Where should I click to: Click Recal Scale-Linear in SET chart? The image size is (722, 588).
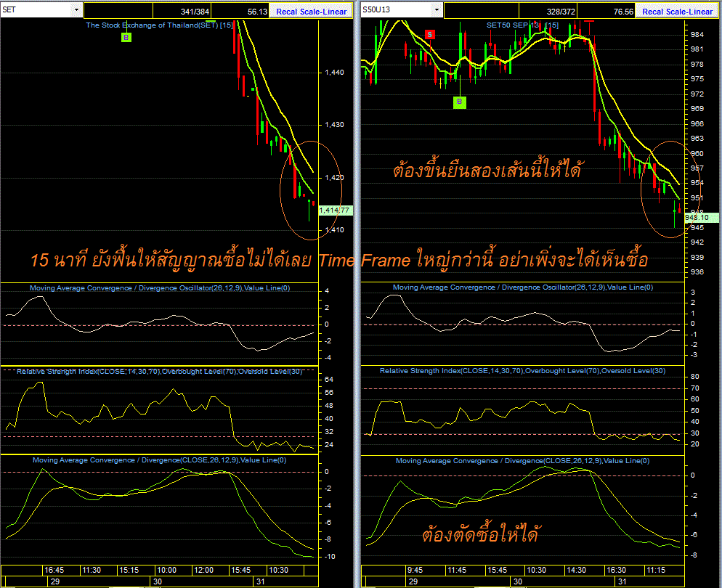coord(312,12)
